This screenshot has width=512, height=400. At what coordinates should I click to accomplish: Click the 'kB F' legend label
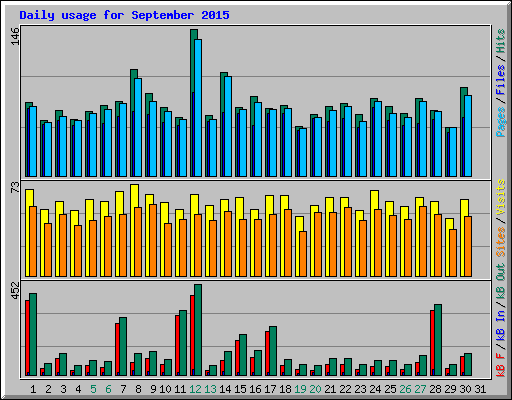click(x=500, y=365)
